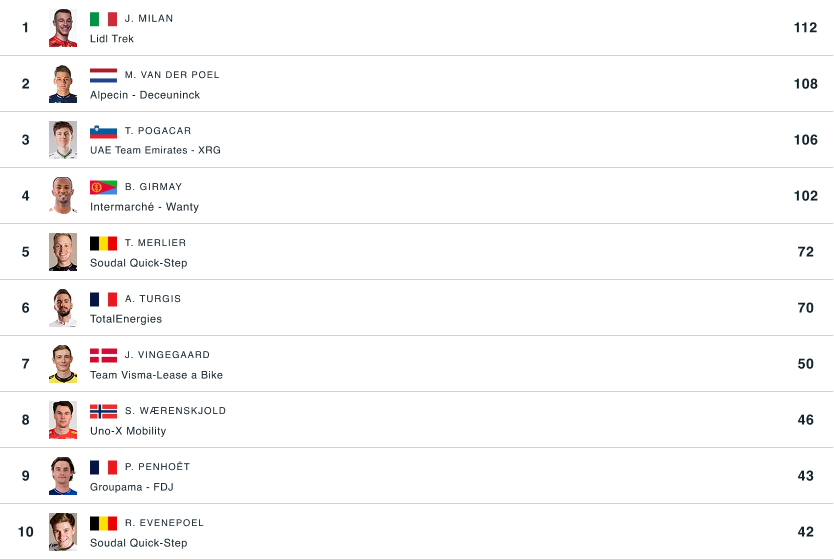Click the 112 points value for Milan

[x=805, y=28]
